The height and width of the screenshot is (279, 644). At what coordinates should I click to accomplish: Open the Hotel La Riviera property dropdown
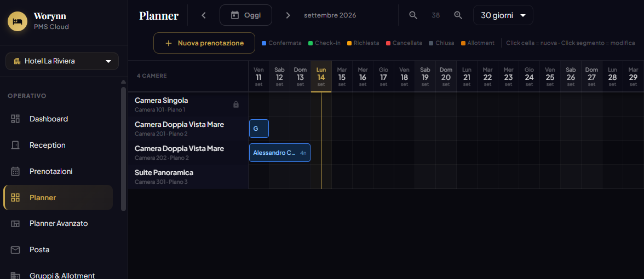62,61
